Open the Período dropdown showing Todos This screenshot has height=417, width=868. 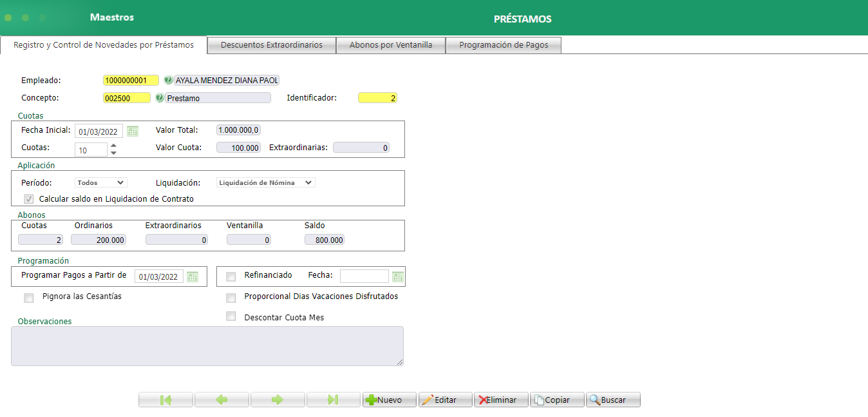coord(100,182)
